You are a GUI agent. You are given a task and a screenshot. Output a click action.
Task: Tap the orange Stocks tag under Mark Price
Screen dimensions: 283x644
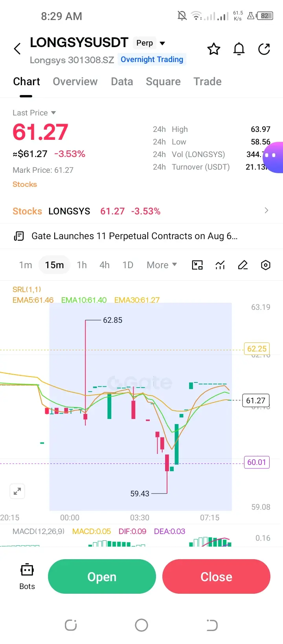click(25, 184)
